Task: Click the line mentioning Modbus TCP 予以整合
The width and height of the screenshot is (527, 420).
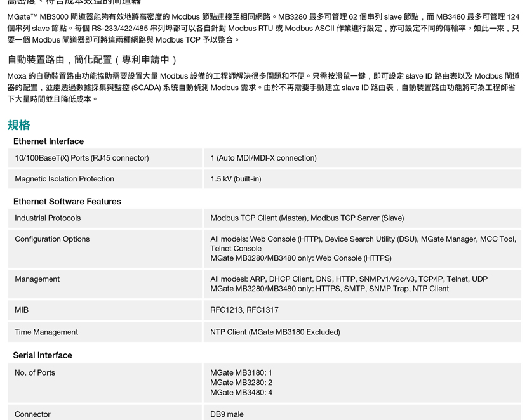Action: coord(123,39)
